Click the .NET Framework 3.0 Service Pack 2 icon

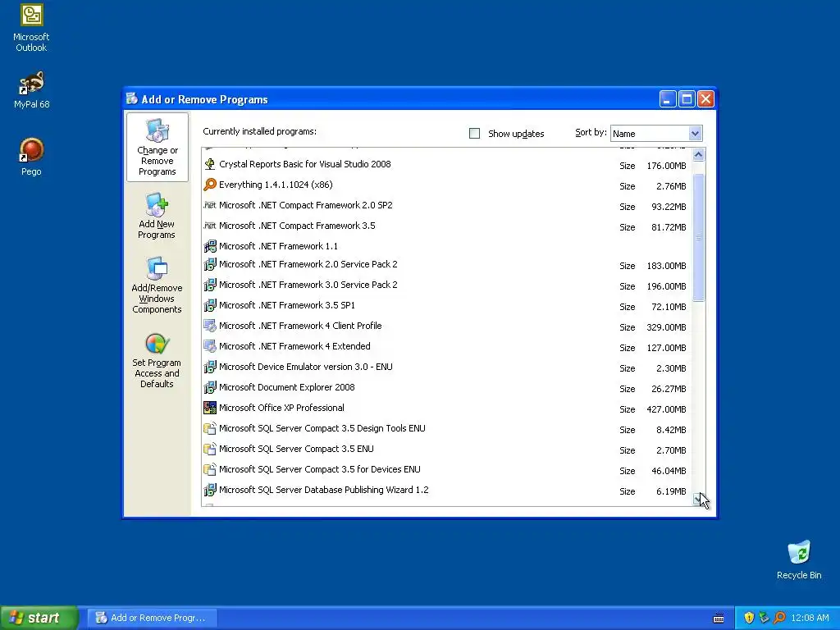(x=210, y=285)
